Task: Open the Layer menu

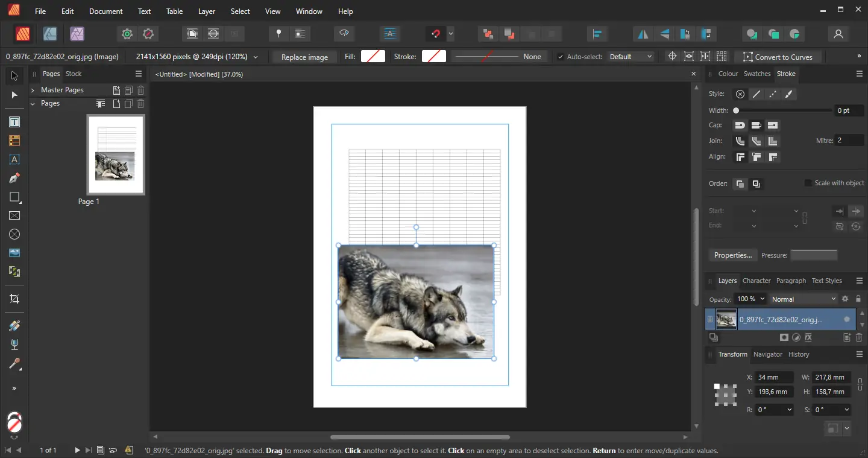Action: (x=206, y=11)
